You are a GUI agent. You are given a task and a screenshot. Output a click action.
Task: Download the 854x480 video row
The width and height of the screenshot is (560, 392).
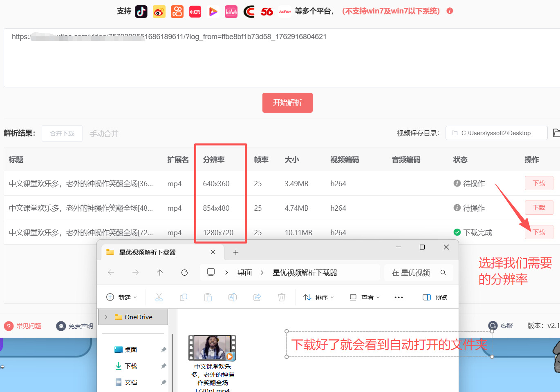(539, 208)
